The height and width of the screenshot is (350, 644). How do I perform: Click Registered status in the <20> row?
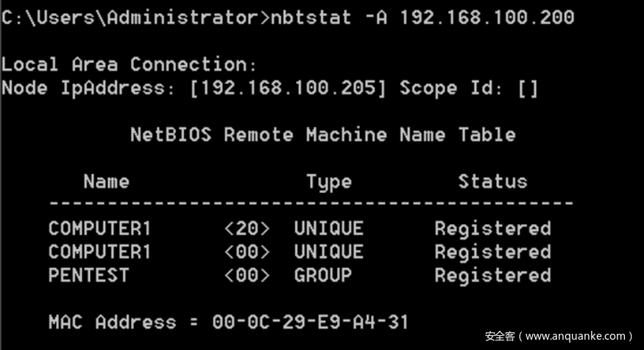click(x=492, y=228)
